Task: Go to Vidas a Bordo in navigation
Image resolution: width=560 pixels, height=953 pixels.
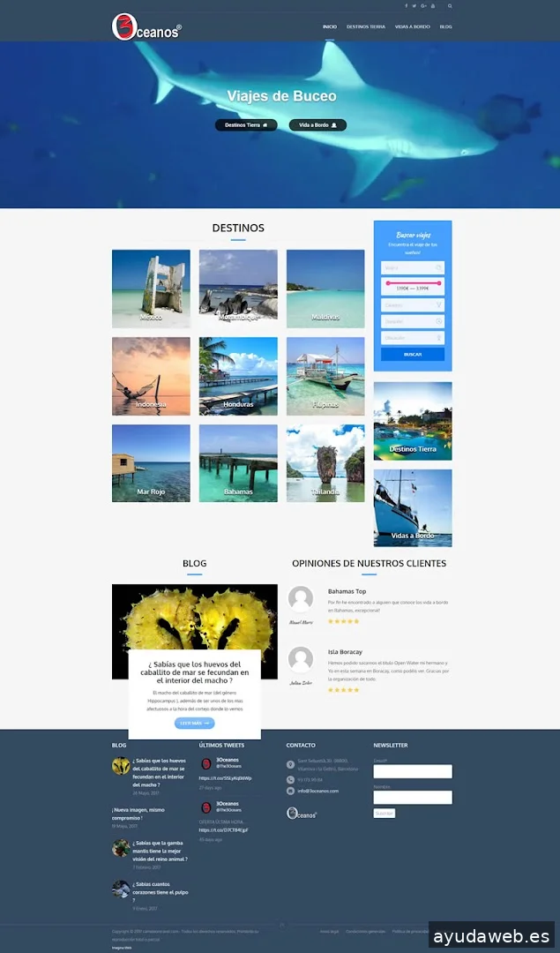Action: [x=412, y=27]
